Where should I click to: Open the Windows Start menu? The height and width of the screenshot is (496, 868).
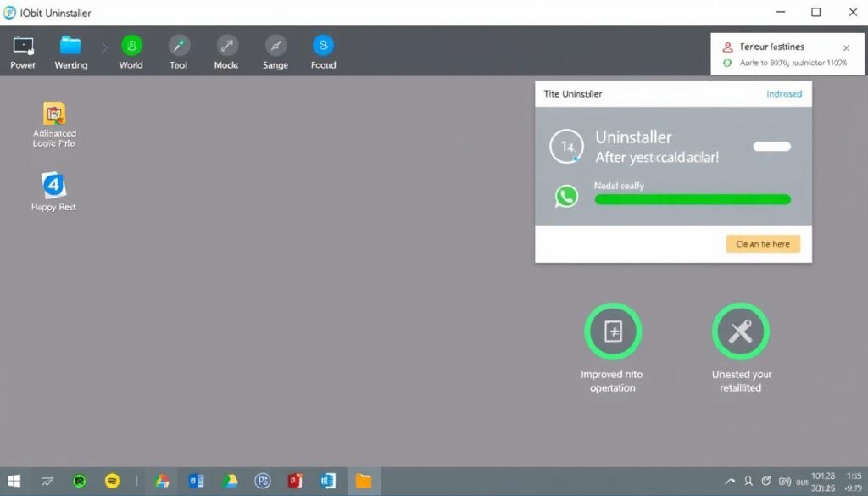14,481
